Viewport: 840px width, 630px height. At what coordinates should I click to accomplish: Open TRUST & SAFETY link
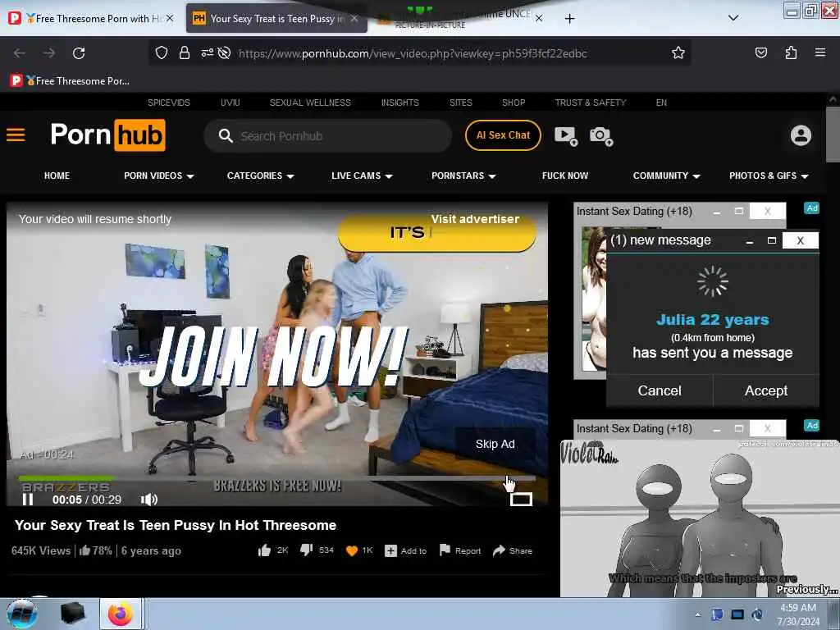point(591,103)
